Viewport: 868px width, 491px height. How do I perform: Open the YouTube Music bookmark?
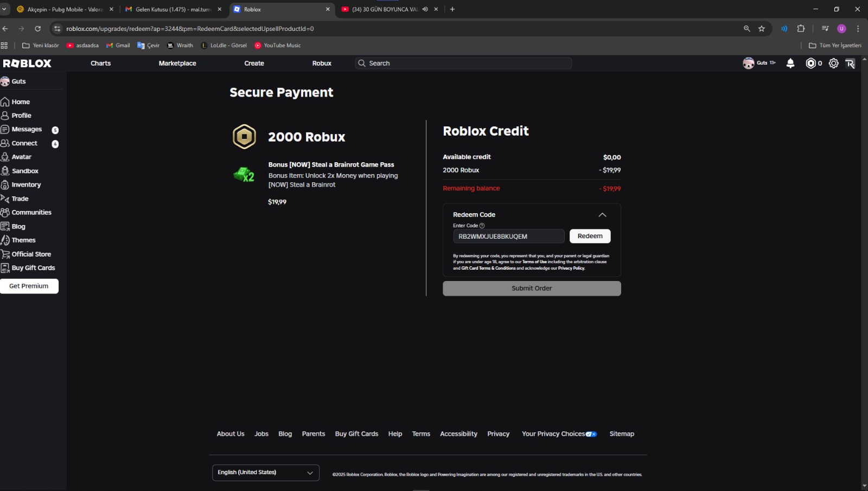[277, 46]
